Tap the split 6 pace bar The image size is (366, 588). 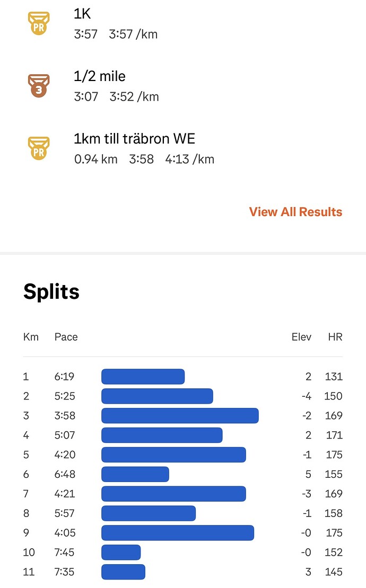(135, 474)
